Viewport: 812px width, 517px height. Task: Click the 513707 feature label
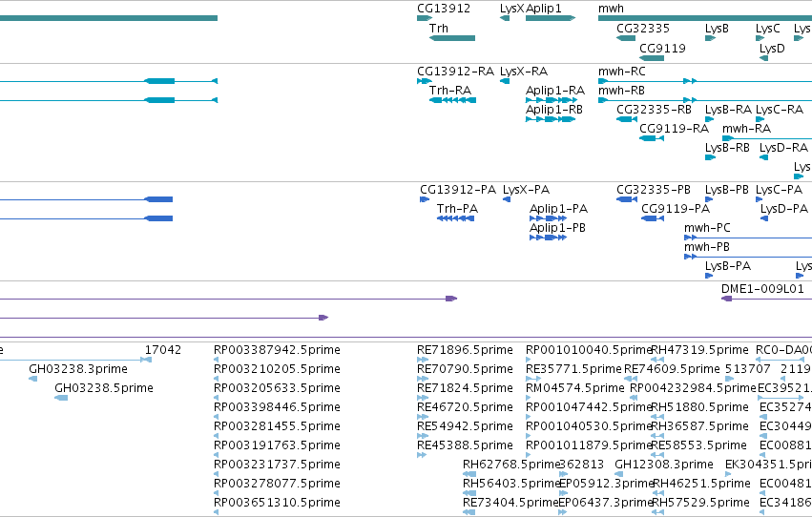pyautogui.click(x=748, y=369)
